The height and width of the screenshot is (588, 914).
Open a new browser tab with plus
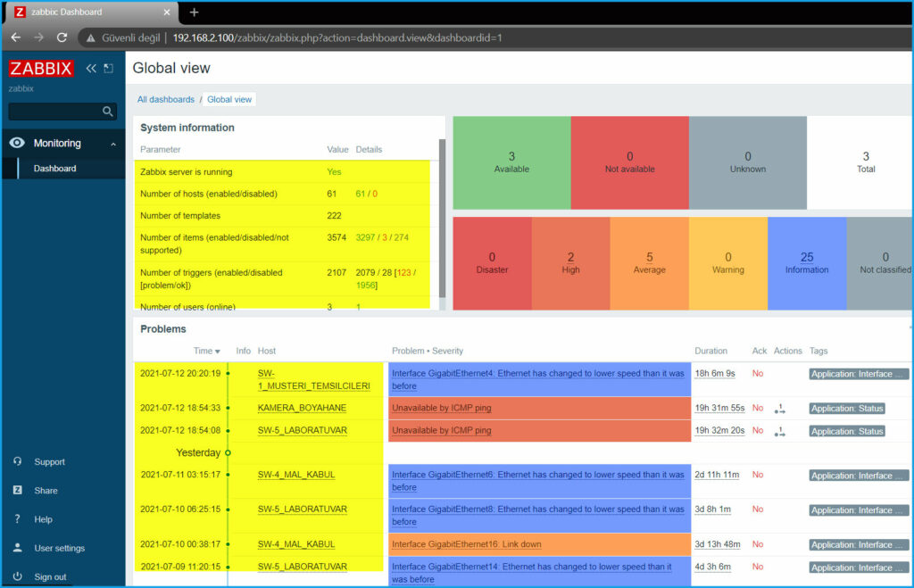coord(194,12)
